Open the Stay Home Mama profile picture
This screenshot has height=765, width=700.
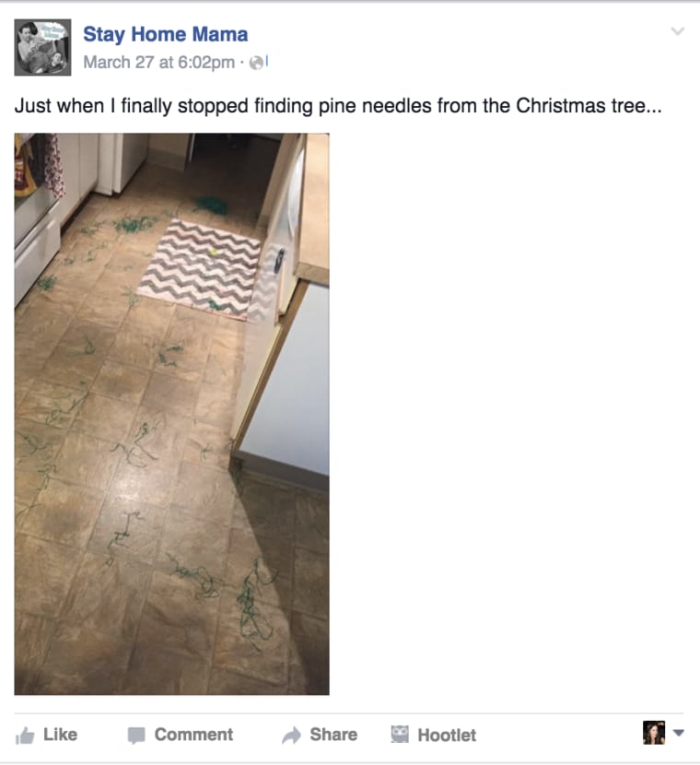tap(43, 47)
